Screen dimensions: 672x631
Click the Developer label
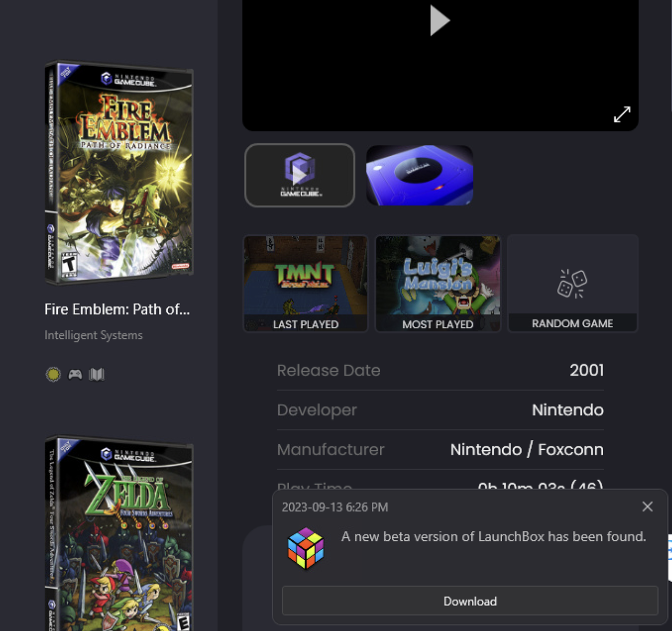pos(317,410)
